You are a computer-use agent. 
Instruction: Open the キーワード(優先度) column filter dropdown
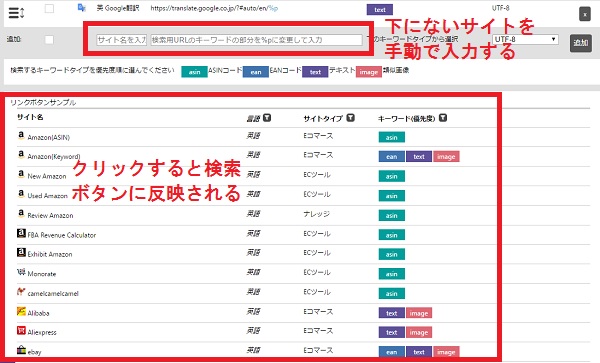tap(443, 118)
